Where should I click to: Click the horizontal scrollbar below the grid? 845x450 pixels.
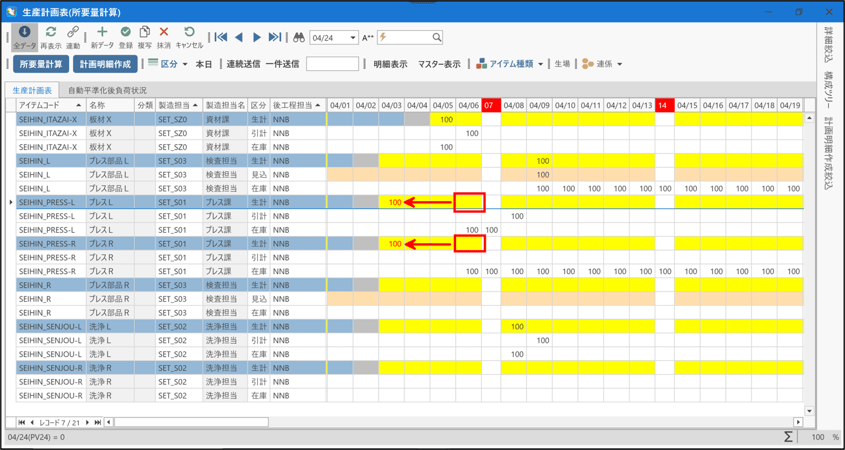[x=190, y=422]
